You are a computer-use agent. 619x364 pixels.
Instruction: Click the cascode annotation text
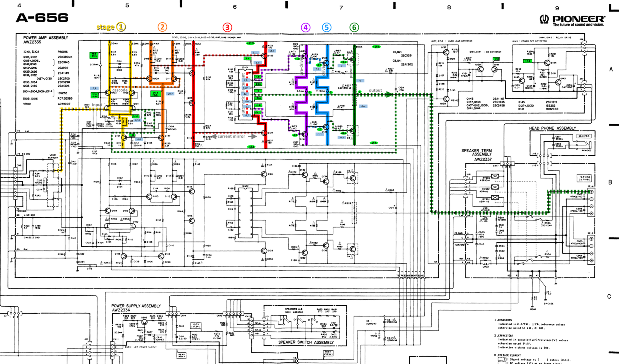click(120, 90)
